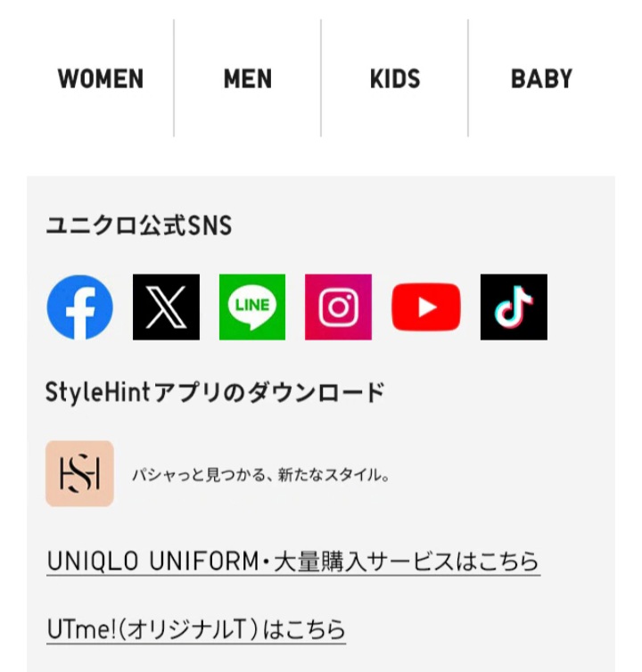Viewport: 642px width, 672px height.
Task: Open UNIQLO's Facebook page icon
Action: 79,307
